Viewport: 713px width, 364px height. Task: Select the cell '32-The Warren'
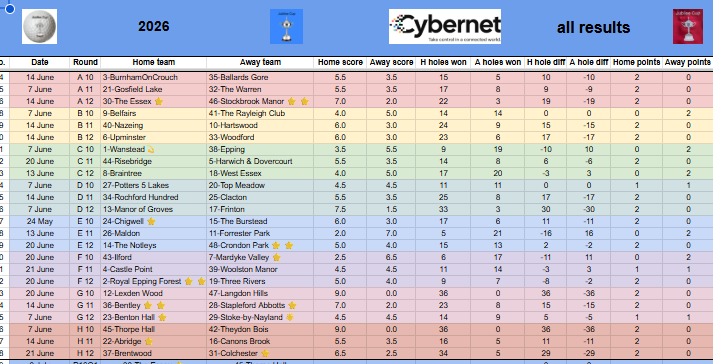point(260,89)
